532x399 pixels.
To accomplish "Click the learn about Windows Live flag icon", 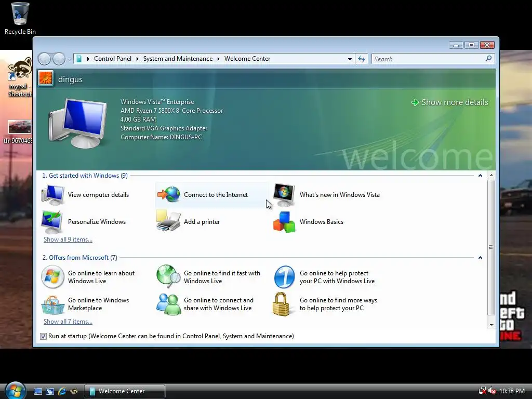I will [x=52, y=277].
